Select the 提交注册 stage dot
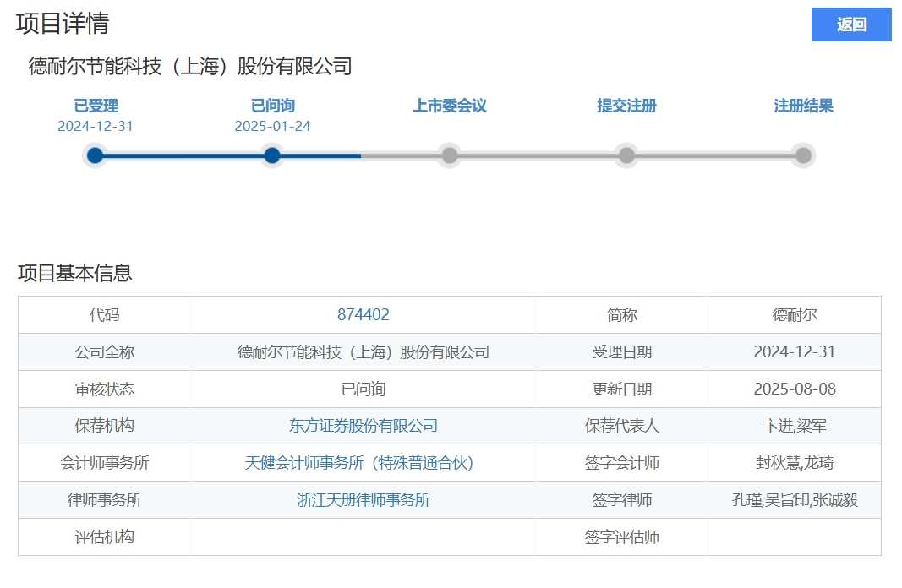This screenshot has width=902, height=588. (626, 155)
